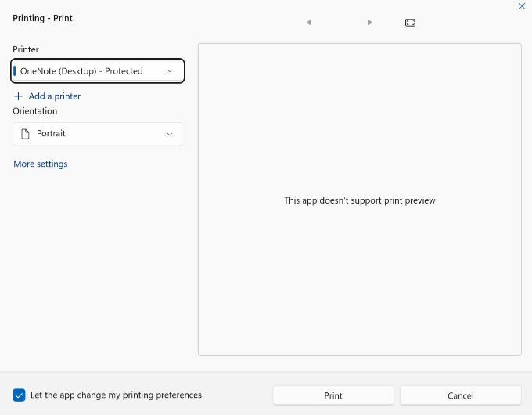Click the Print button

(333, 395)
